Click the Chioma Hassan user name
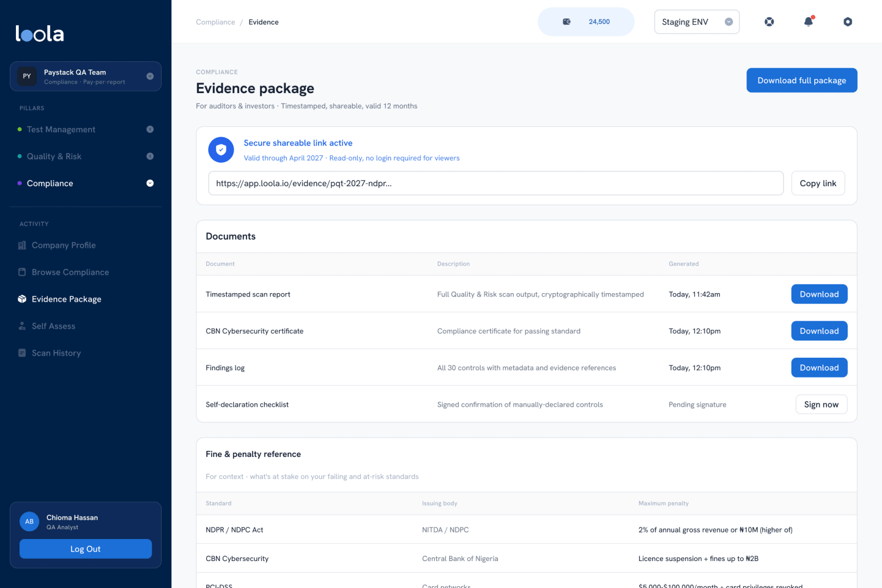The image size is (882, 588). [x=72, y=517]
